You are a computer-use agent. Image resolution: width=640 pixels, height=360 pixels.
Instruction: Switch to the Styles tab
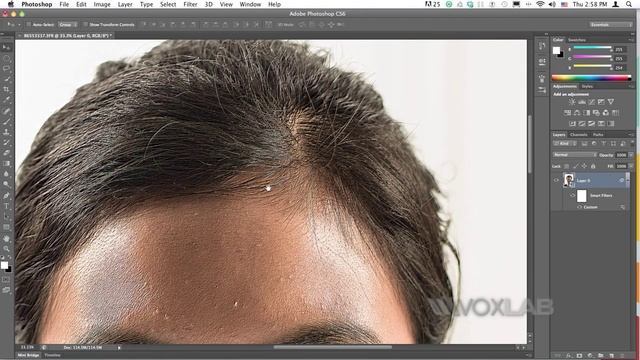pyautogui.click(x=587, y=86)
